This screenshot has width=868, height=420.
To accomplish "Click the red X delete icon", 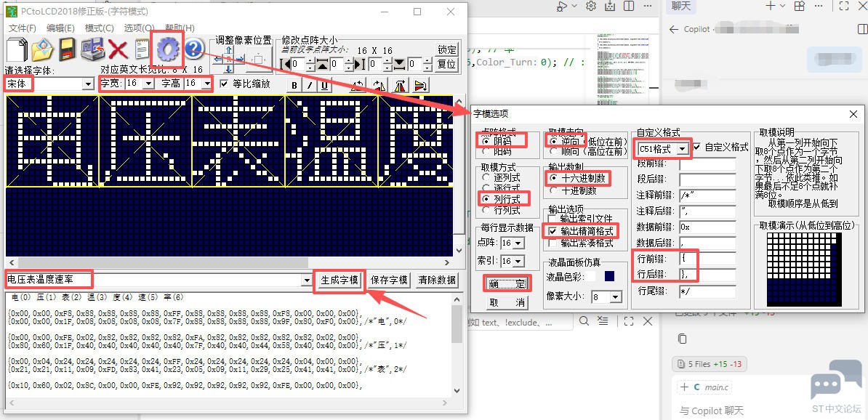I will (x=118, y=49).
